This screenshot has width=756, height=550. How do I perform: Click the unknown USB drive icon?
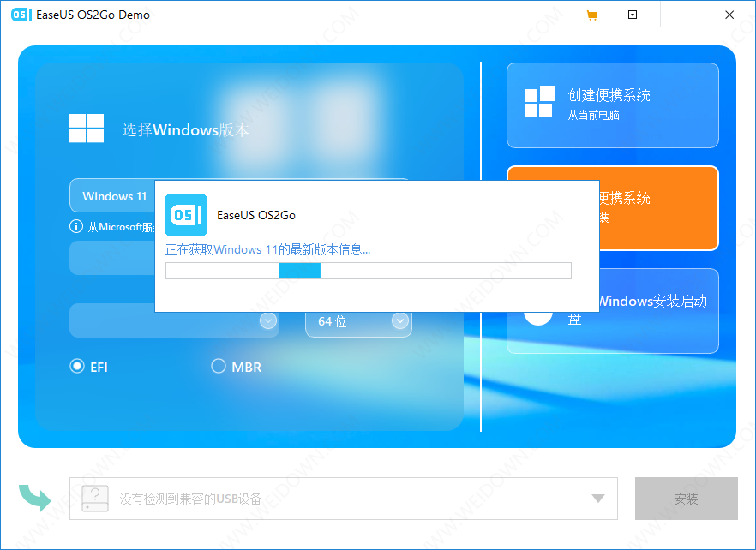[x=95, y=499]
